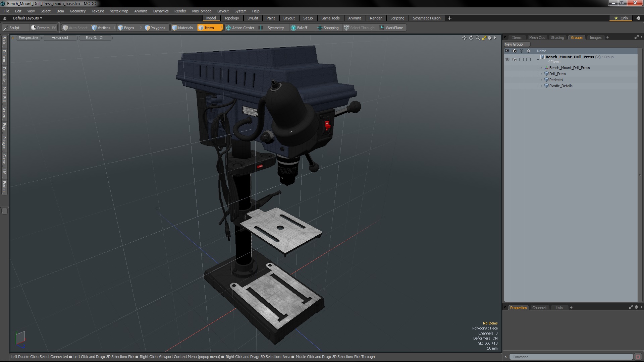Screen dimensions: 644x362
Task: Toggle the star Only button
Action: [621, 18]
